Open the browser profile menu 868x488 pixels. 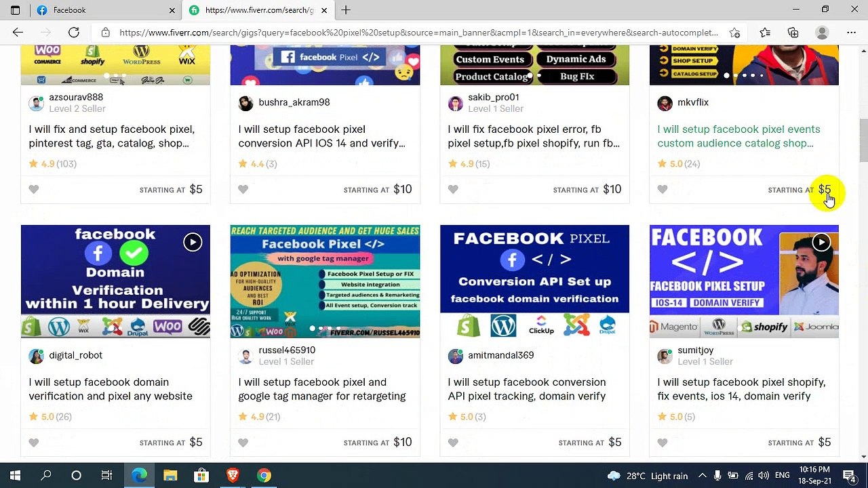[x=822, y=33]
